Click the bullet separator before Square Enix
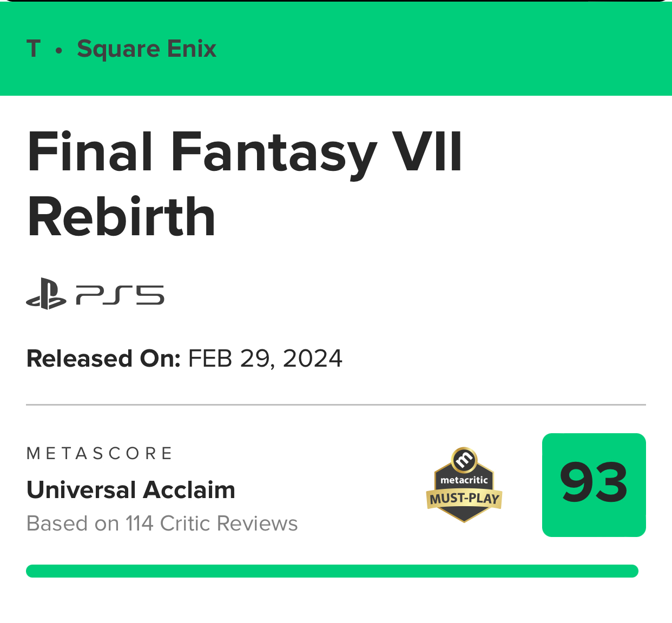This screenshot has height=623, width=672. [x=59, y=50]
